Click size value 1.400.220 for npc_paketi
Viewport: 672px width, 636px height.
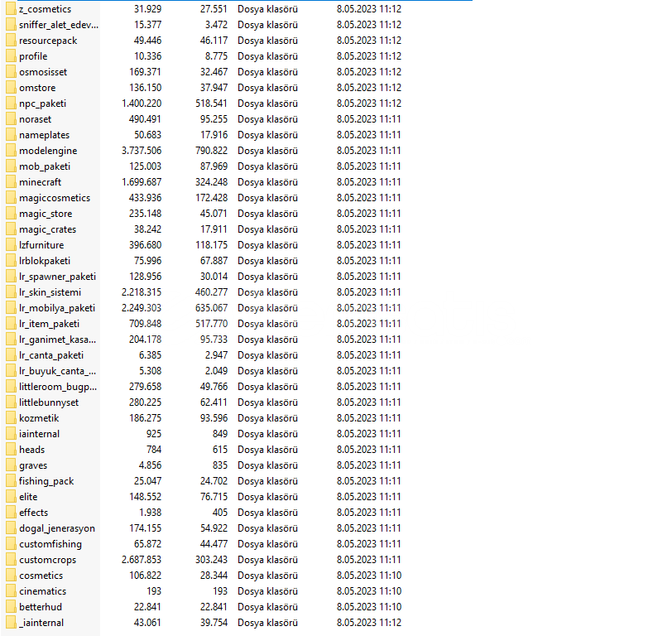click(x=142, y=104)
